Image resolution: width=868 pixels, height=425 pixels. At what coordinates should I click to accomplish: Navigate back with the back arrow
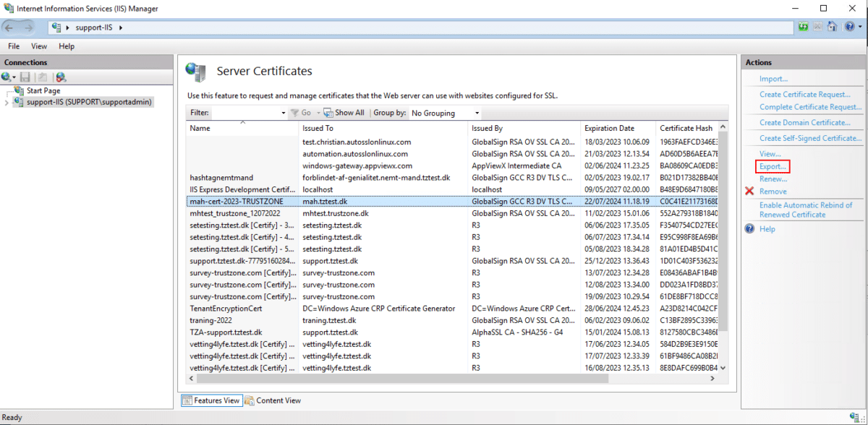[x=10, y=27]
